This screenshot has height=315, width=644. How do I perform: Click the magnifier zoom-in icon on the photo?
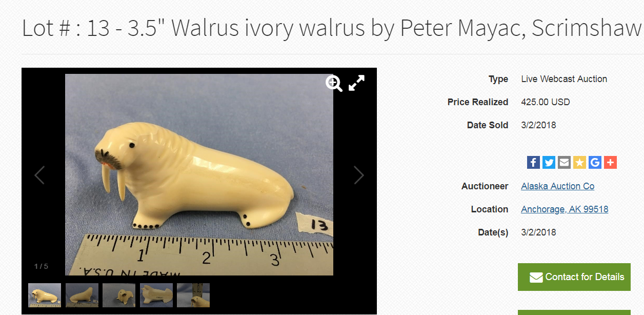pos(334,83)
